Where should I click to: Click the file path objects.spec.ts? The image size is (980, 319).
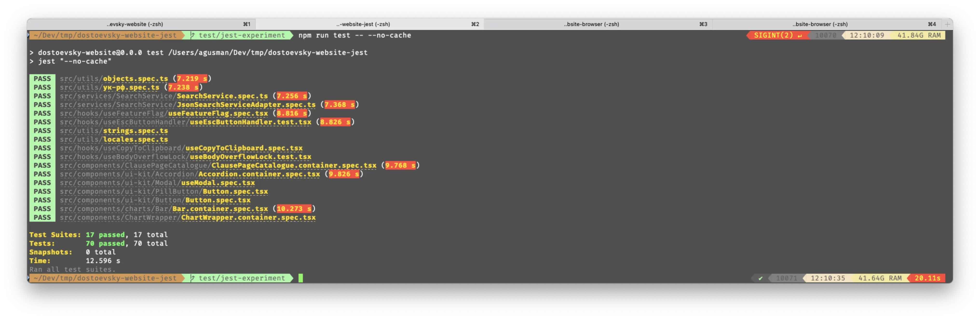[x=114, y=79]
